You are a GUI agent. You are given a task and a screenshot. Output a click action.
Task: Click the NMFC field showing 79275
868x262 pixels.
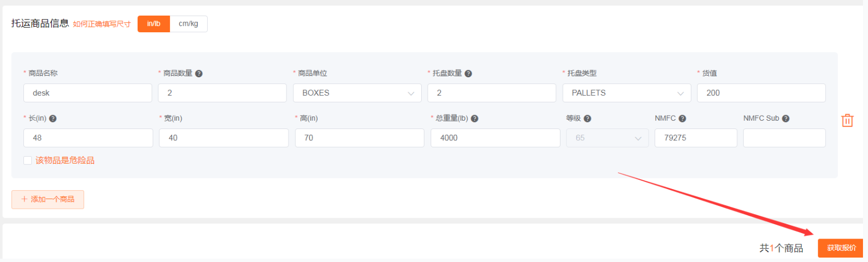point(695,138)
